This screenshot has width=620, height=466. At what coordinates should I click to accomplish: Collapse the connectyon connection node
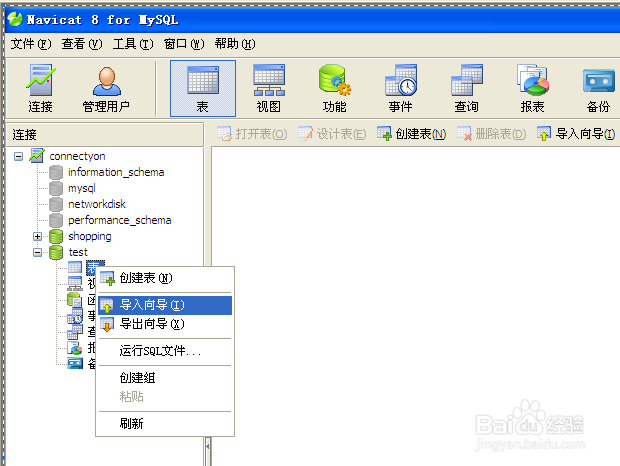pyautogui.click(x=18, y=157)
